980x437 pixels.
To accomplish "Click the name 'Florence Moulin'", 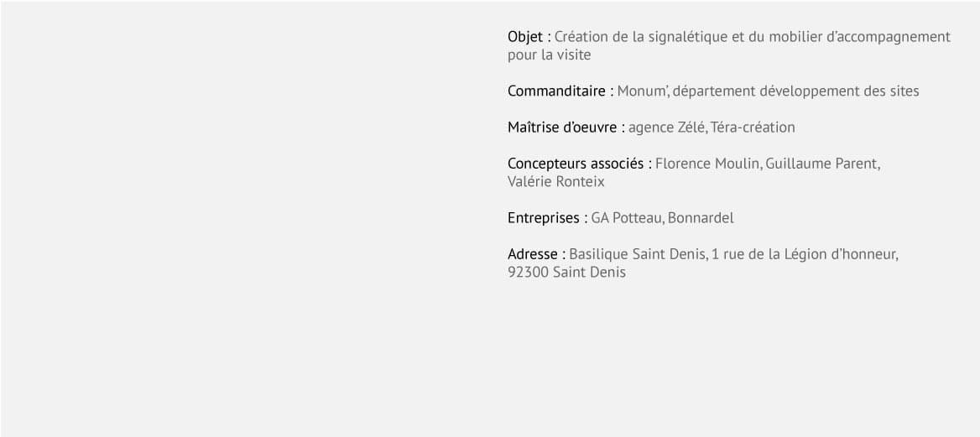I will point(707,164).
